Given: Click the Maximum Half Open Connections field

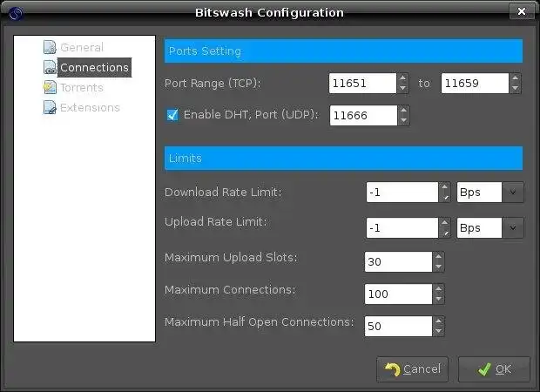Looking at the screenshot, I should pyautogui.click(x=398, y=326).
